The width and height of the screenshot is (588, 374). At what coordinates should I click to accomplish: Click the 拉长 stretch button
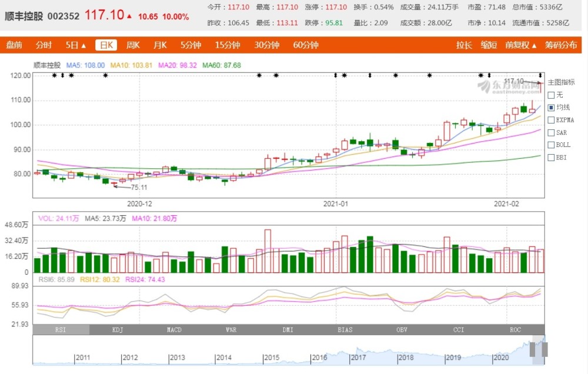(x=464, y=45)
